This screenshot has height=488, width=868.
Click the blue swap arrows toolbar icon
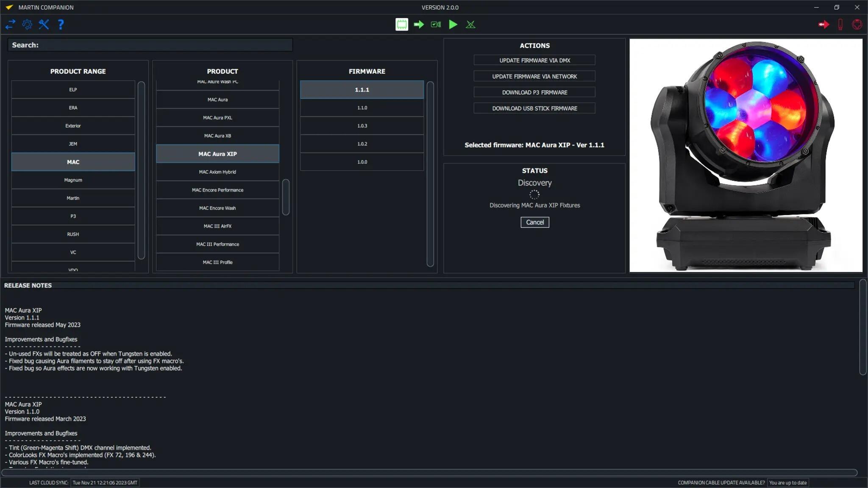pyautogui.click(x=11, y=25)
